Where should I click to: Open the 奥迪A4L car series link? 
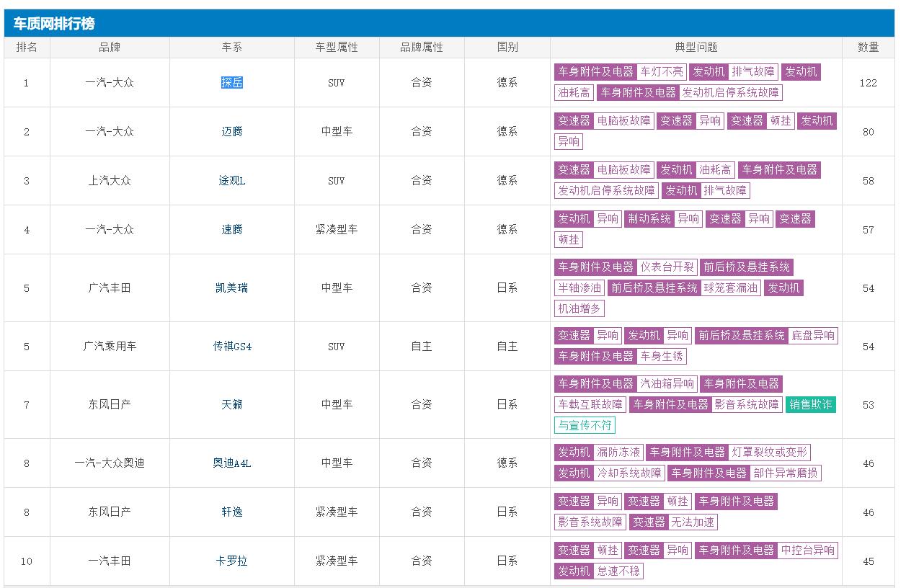click(232, 463)
